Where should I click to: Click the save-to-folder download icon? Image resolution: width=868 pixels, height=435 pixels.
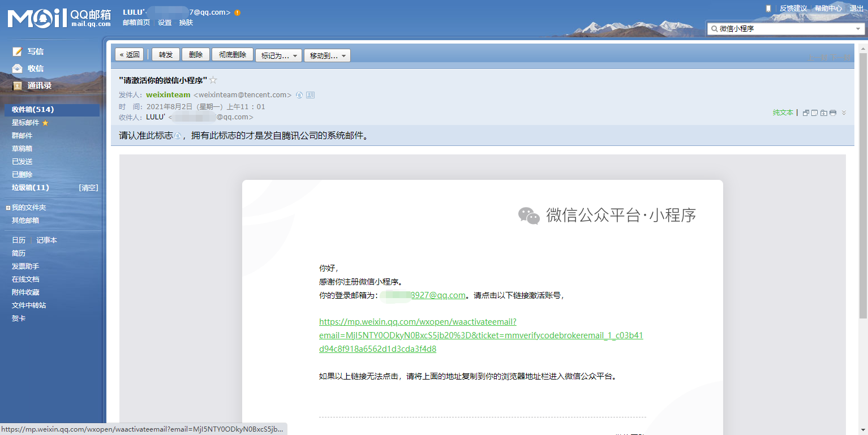click(824, 113)
